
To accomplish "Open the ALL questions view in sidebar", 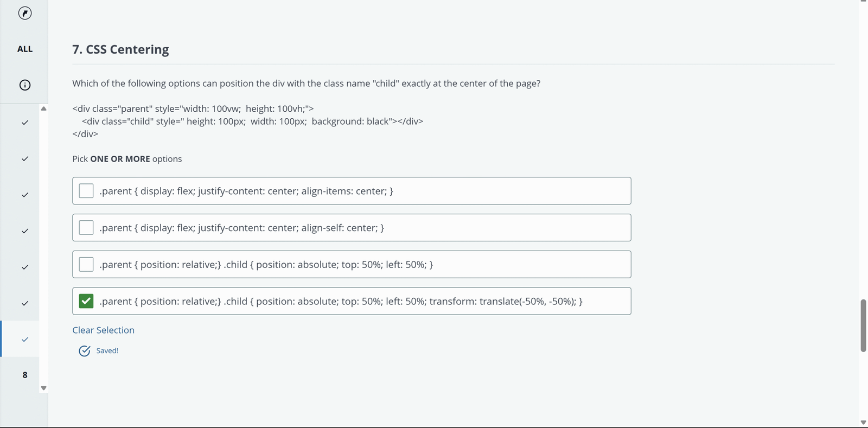I will (x=25, y=49).
